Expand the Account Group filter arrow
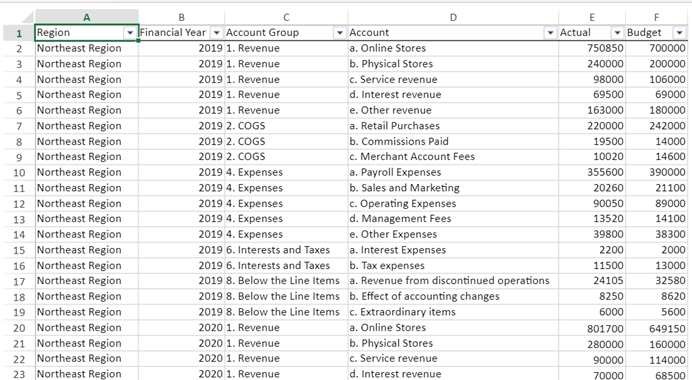 pyautogui.click(x=339, y=33)
